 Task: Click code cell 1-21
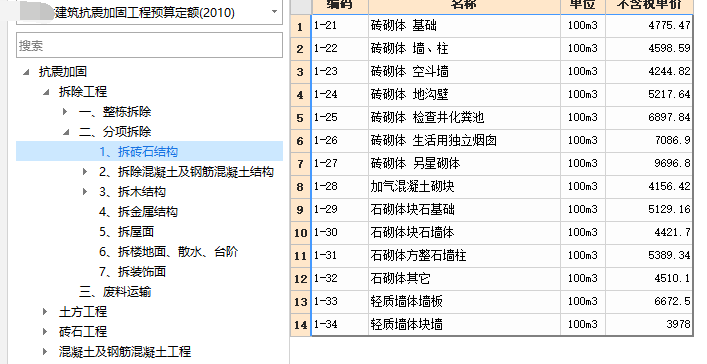tap(340, 26)
